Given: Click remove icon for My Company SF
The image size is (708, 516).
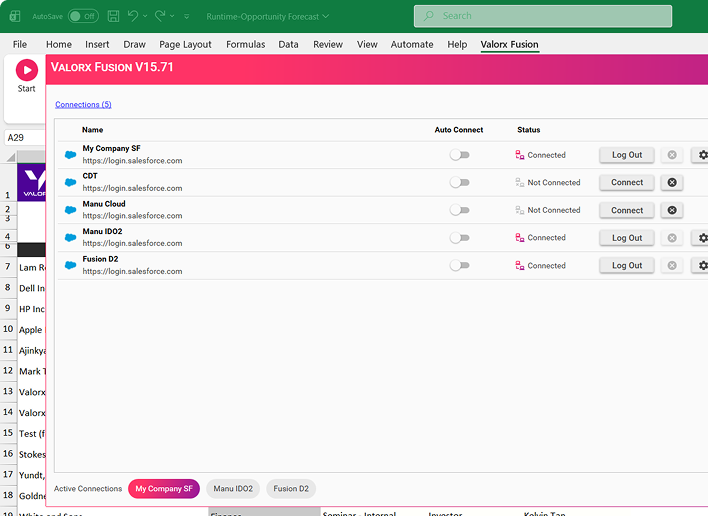Looking at the screenshot, I should pos(672,155).
